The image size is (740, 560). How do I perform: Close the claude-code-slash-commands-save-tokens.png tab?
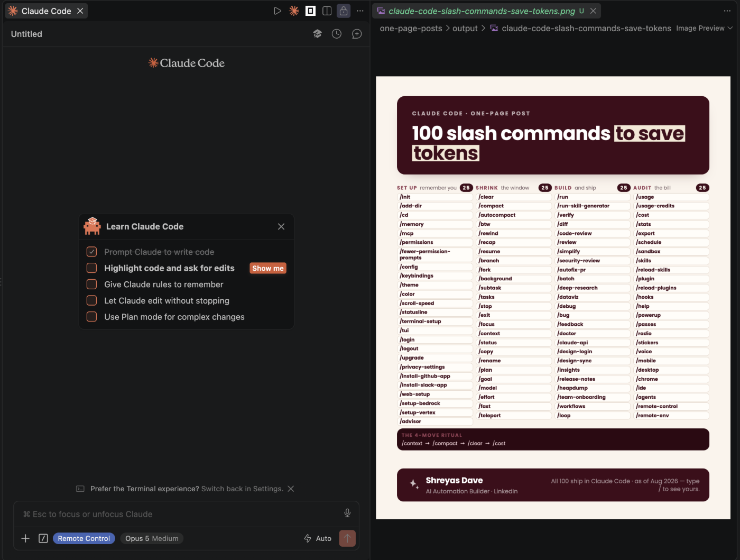click(x=594, y=11)
